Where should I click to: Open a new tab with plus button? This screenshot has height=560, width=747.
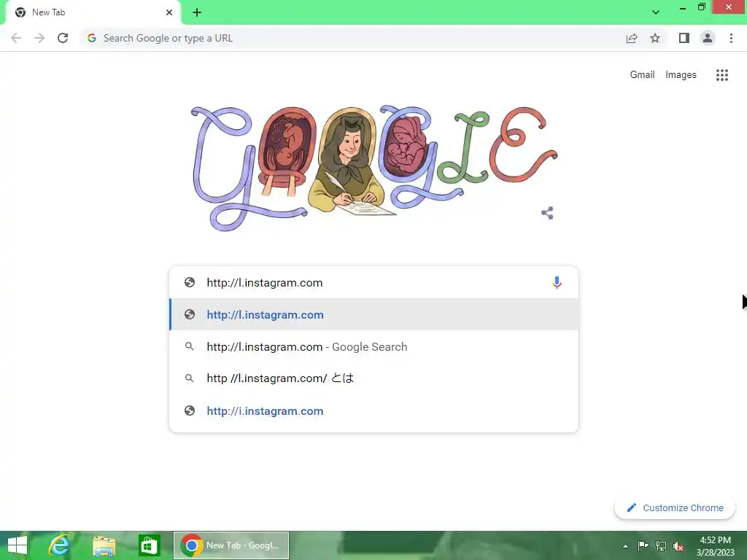click(197, 12)
